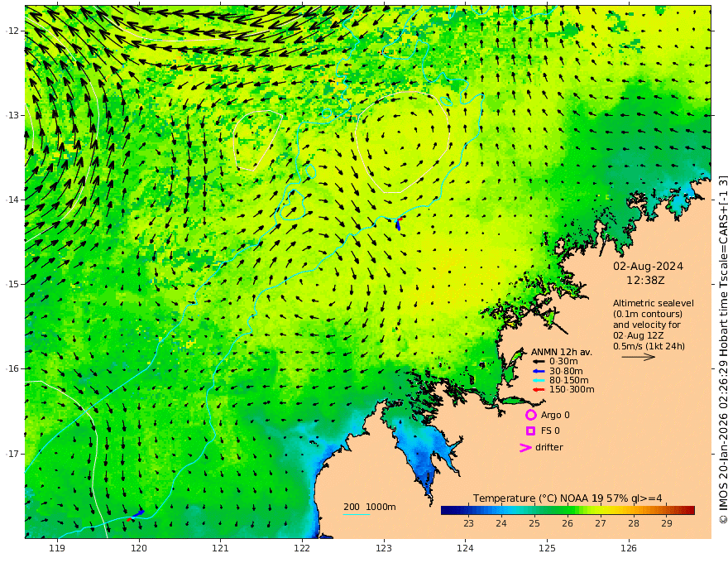The image size is (728, 563).
Task: Click the latitude axis label -16
Action: click(x=12, y=368)
